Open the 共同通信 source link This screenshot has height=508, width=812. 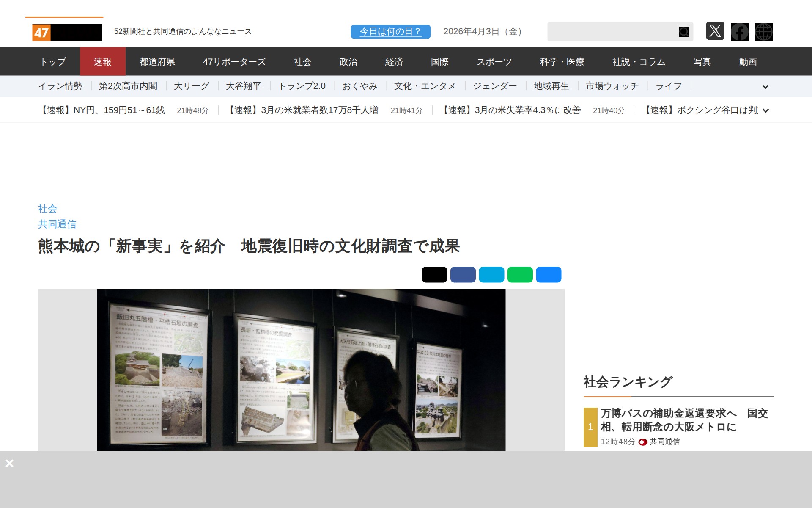tap(57, 224)
